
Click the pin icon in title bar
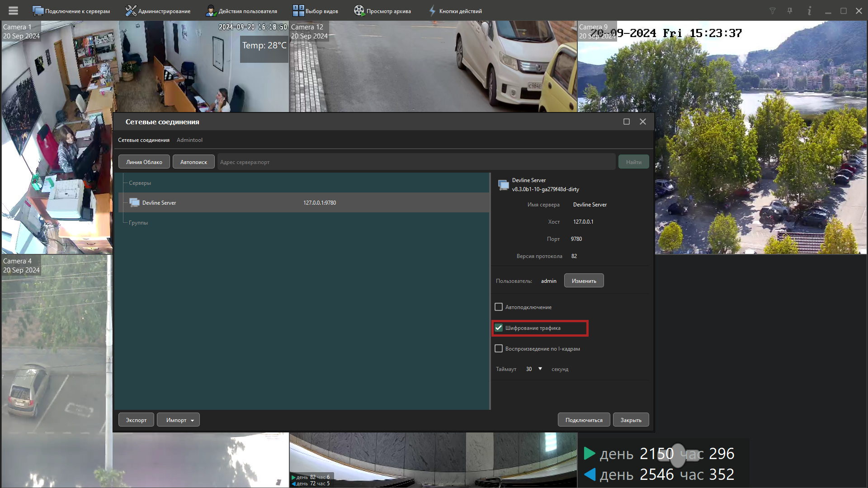(790, 11)
